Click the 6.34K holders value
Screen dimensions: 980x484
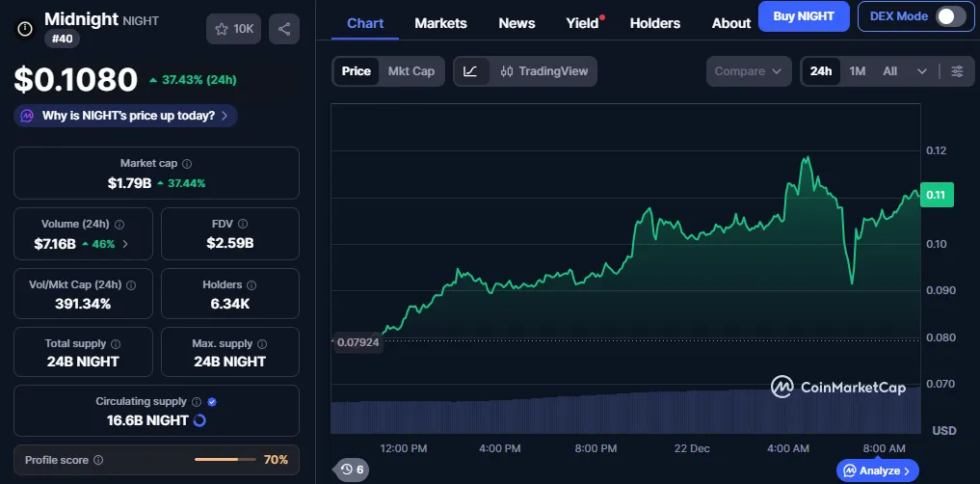230,304
